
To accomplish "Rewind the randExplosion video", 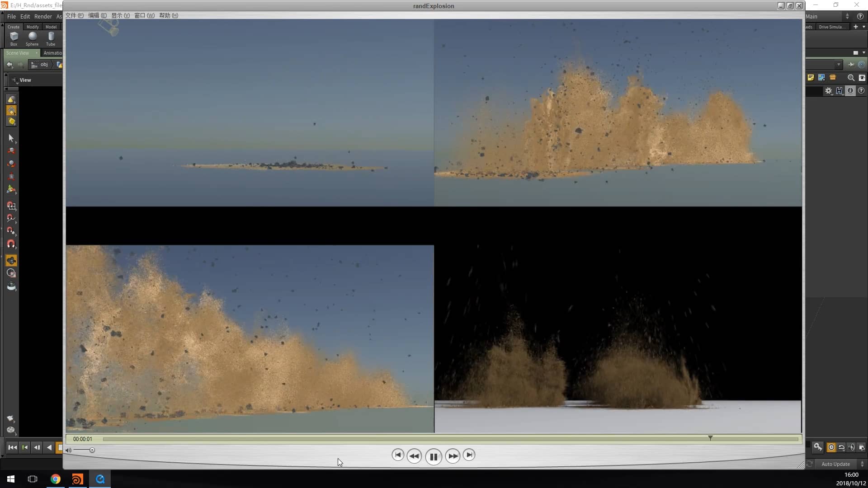I will click(414, 456).
